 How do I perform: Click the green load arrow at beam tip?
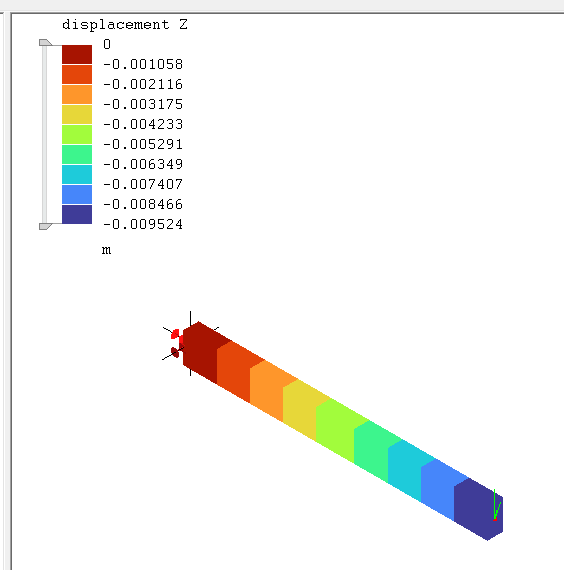tap(497, 505)
